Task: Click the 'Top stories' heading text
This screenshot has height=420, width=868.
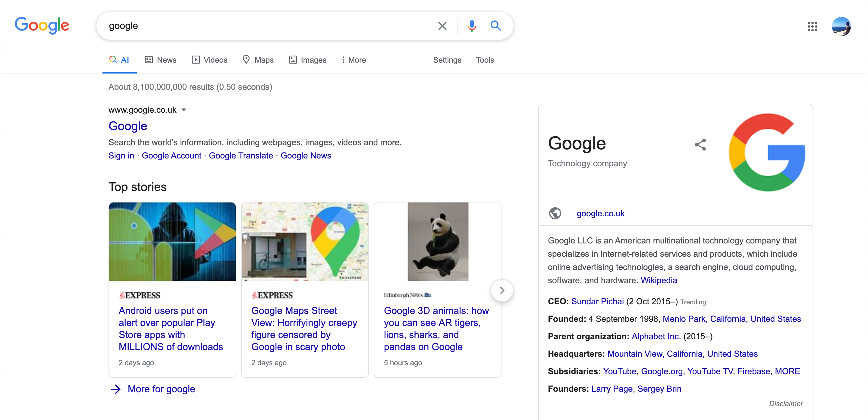Action: [137, 187]
